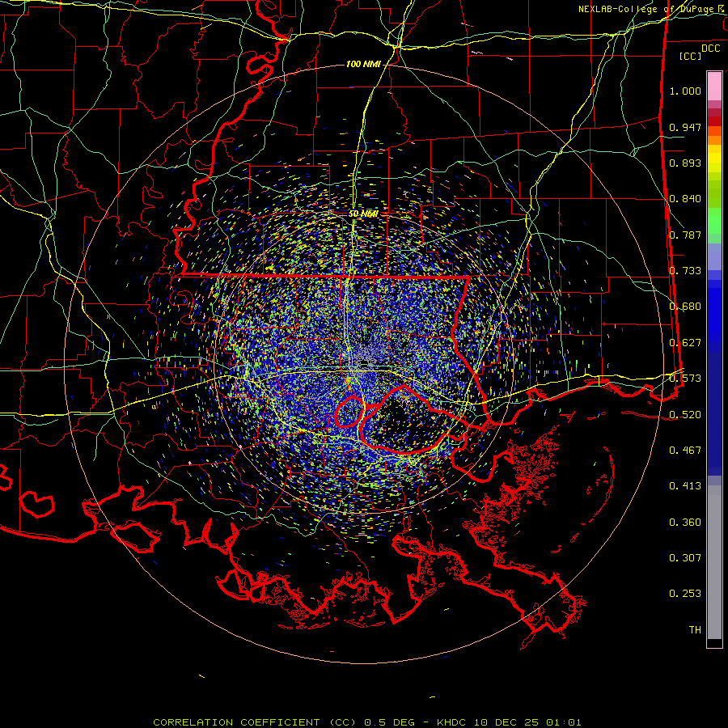Click the TH label at the color bar bottom
Viewport: 728px width, 728px height.
point(695,630)
